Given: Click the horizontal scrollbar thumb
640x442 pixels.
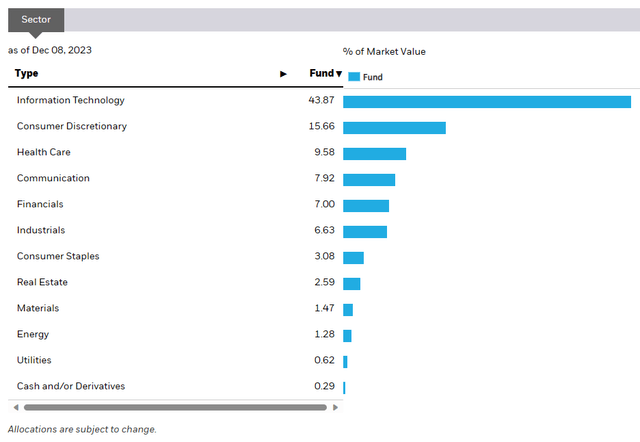Looking at the screenshot, I should pyautogui.click(x=175, y=407).
